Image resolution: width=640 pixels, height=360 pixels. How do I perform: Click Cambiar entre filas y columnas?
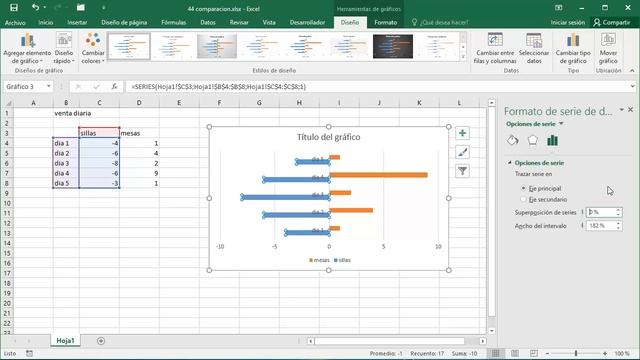point(495,49)
